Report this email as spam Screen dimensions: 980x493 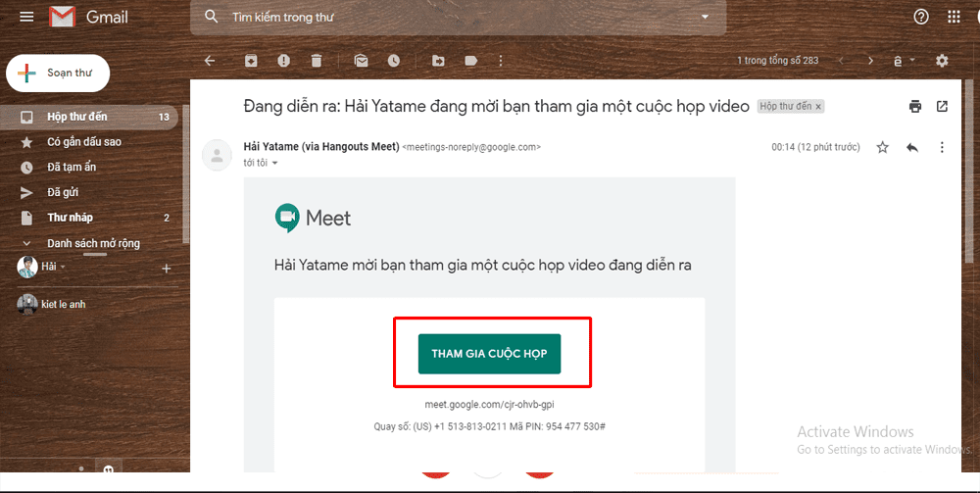point(284,61)
